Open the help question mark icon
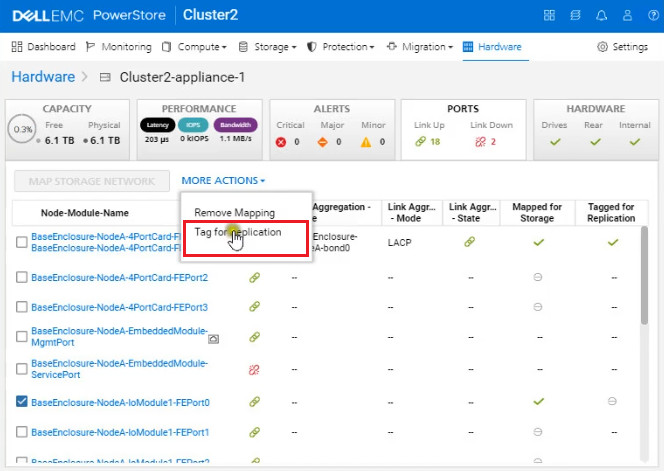Viewport: 664px width, 471px height. 653,16
